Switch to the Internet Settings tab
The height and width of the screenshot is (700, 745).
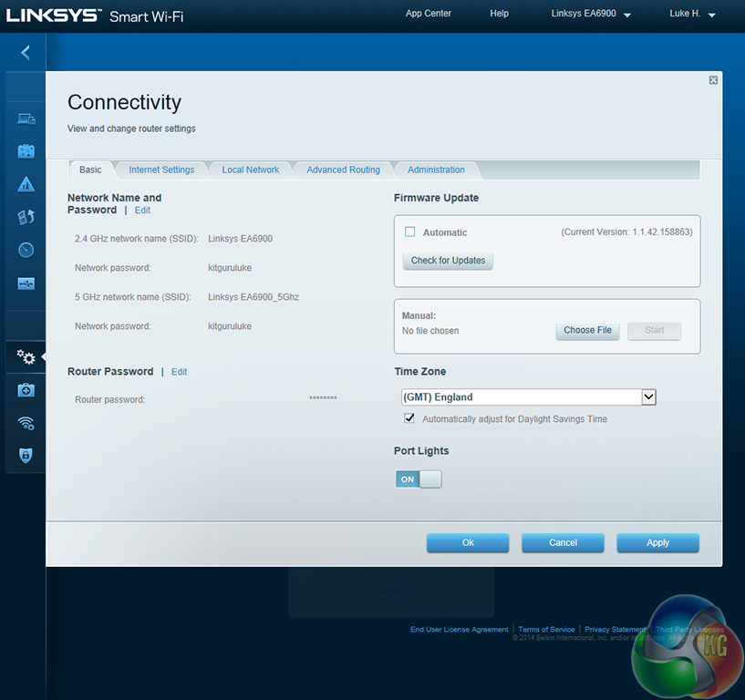click(x=161, y=170)
